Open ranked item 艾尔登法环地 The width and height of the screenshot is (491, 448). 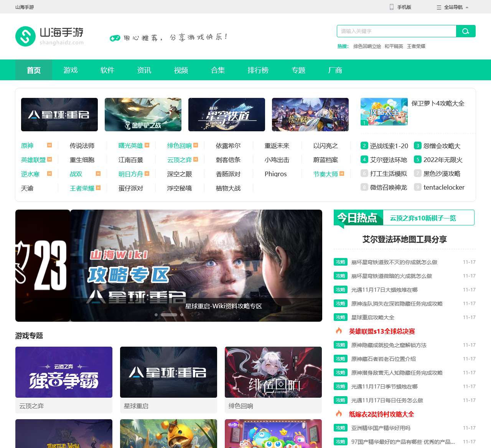[x=389, y=160]
